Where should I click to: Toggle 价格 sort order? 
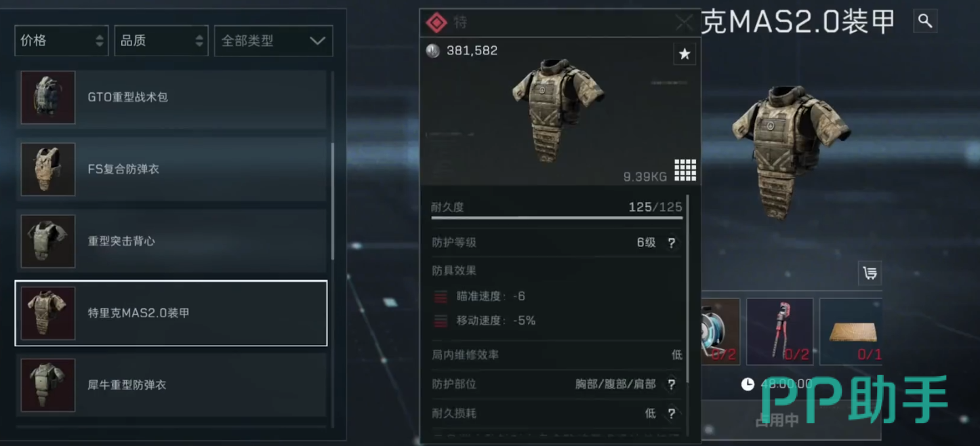coord(61,41)
